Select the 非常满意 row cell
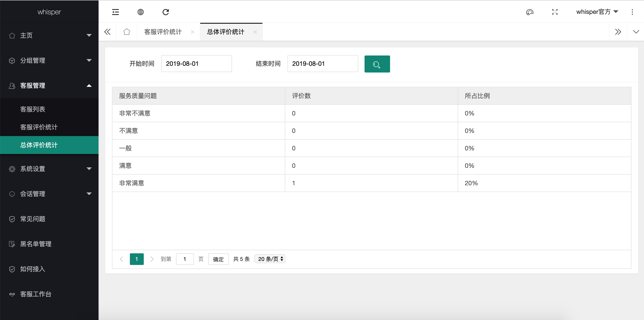Image resolution: width=644 pixels, height=320 pixels. pyautogui.click(x=198, y=183)
